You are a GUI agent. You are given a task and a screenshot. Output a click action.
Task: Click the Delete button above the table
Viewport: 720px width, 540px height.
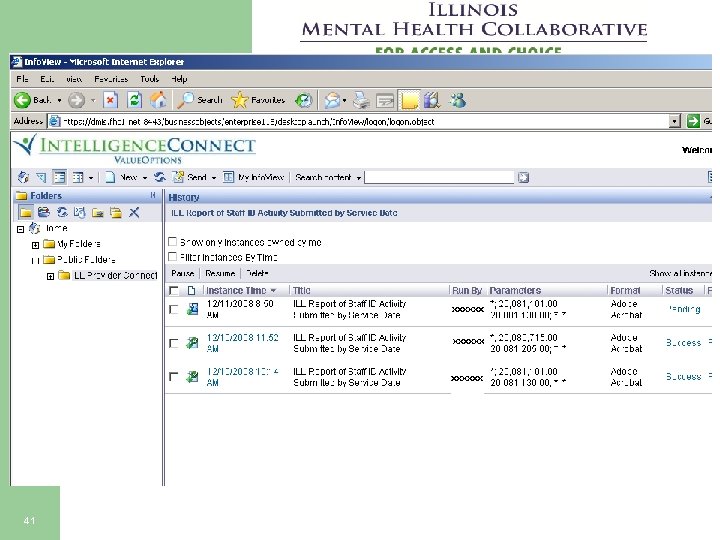(257, 273)
